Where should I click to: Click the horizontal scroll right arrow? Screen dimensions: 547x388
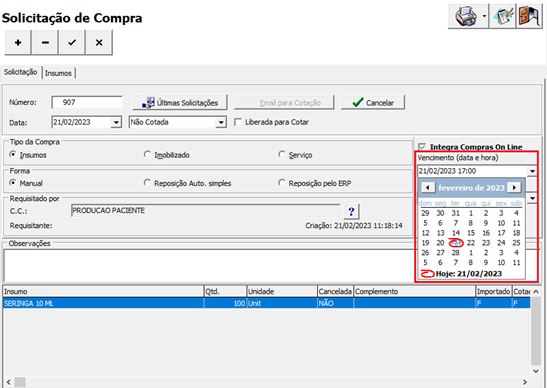tap(525, 382)
